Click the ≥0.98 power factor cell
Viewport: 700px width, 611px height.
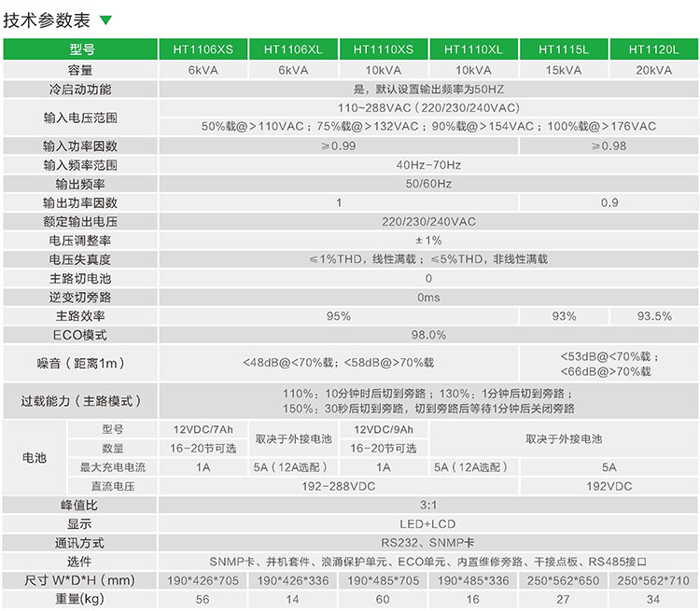609,146
